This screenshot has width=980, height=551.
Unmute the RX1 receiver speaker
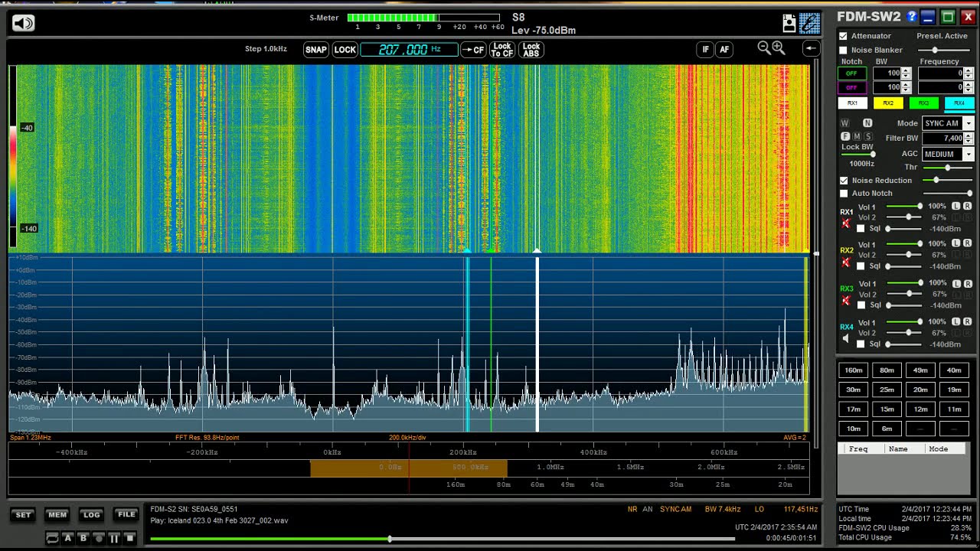[846, 223]
